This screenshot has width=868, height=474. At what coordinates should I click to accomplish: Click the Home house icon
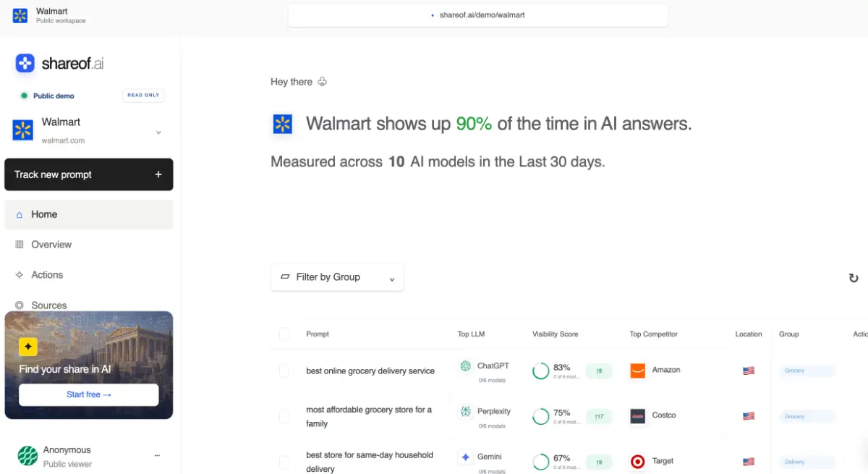(x=20, y=215)
